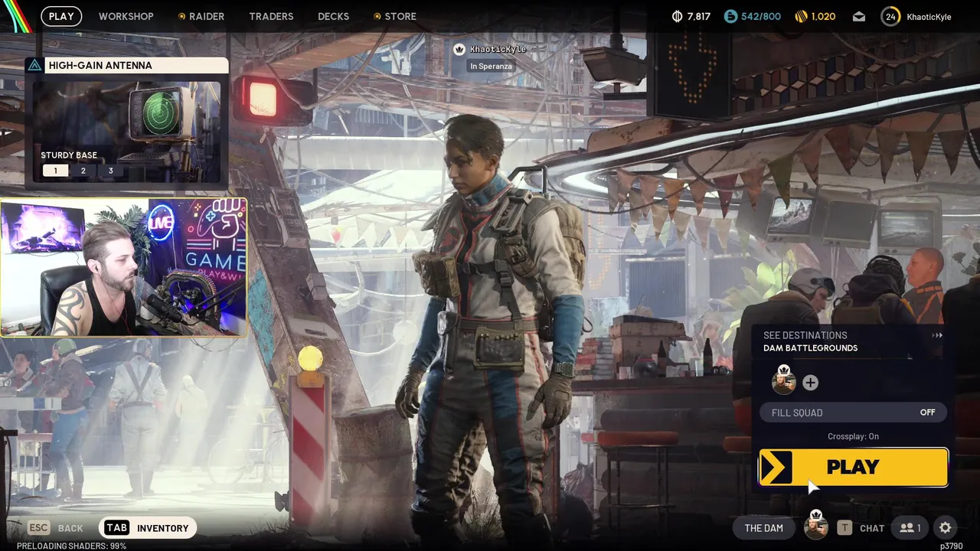Click the ESC BACK button

(x=56, y=528)
